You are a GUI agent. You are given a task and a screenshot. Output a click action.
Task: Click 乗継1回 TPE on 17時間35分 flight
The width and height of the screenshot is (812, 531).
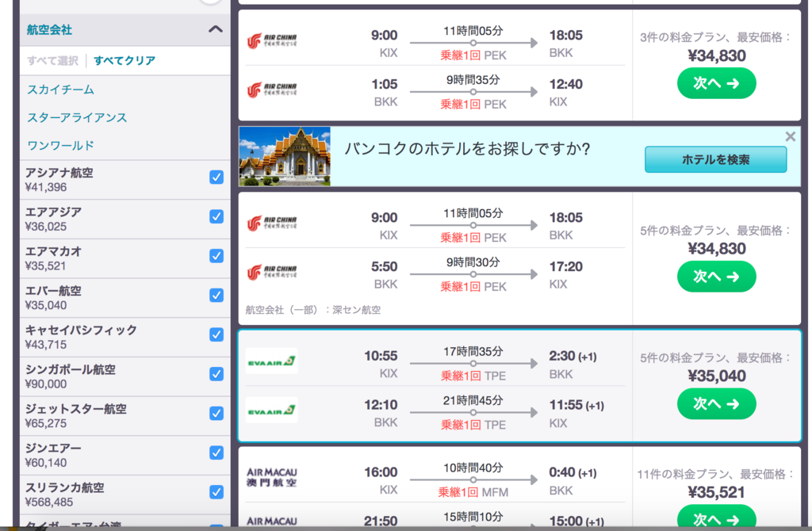(473, 376)
